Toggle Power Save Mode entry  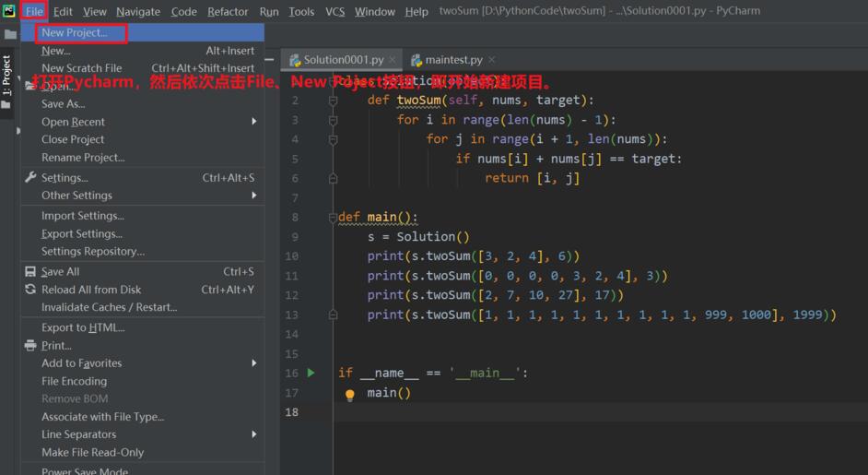(x=142, y=470)
